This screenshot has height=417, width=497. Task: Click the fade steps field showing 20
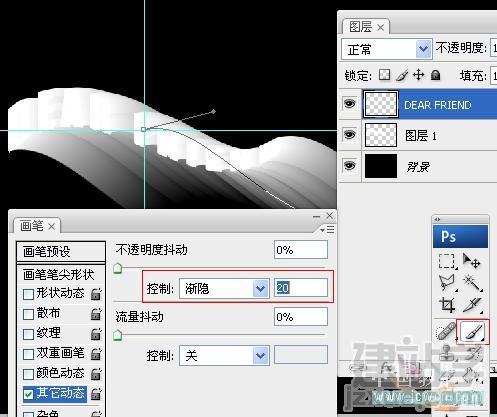point(301,288)
